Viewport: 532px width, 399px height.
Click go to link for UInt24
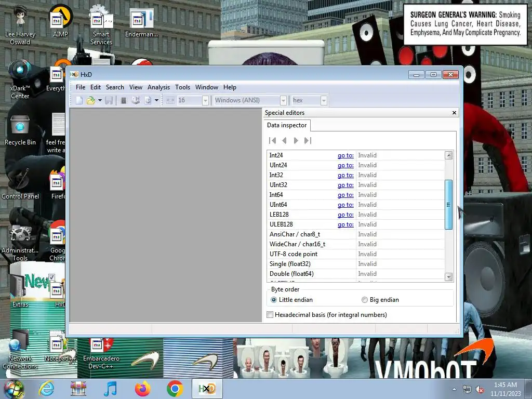pos(345,165)
